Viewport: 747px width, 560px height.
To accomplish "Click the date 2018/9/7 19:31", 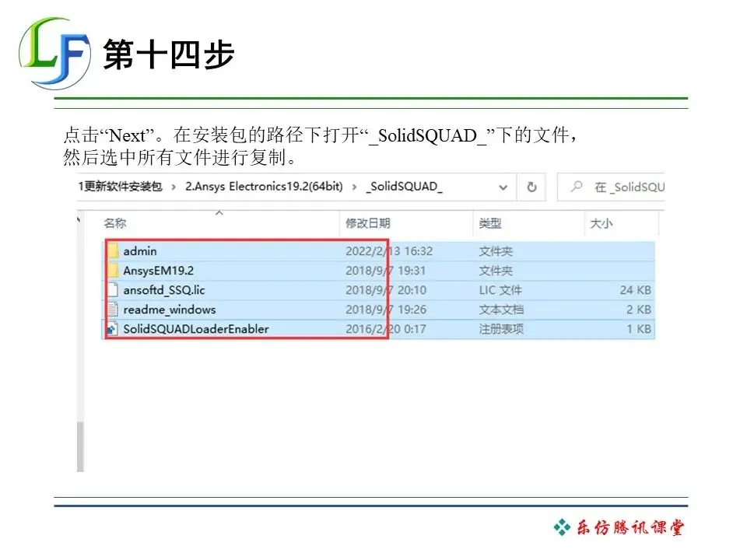I will pyautogui.click(x=385, y=271).
